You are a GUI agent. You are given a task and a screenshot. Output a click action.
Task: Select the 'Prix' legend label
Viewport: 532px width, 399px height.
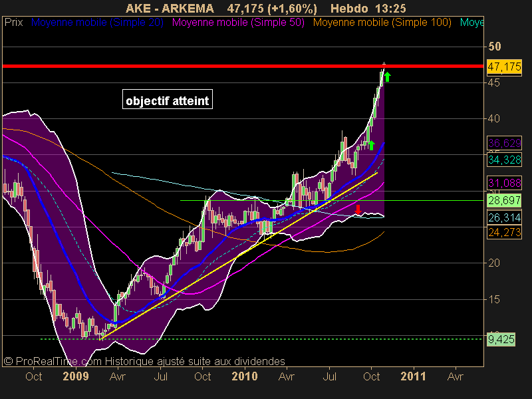[13, 23]
